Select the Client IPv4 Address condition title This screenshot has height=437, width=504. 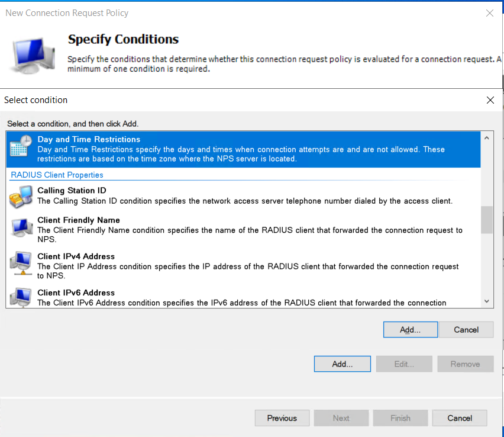[x=76, y=256]
